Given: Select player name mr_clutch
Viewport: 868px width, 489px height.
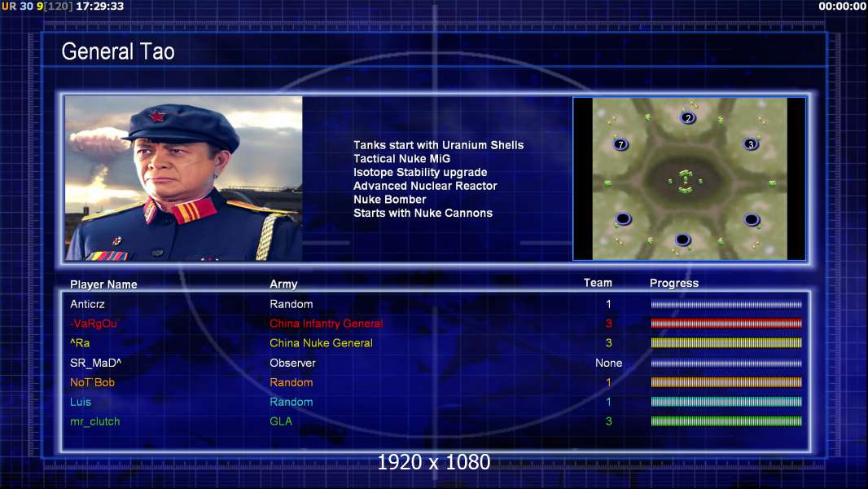Looking at the screenshot, I should [94, 421].
